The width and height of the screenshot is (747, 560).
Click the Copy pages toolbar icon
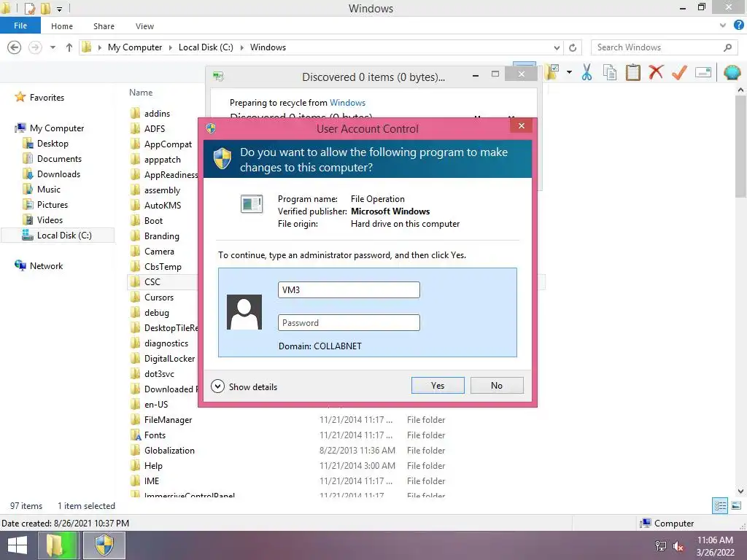[x=609, y=72]
